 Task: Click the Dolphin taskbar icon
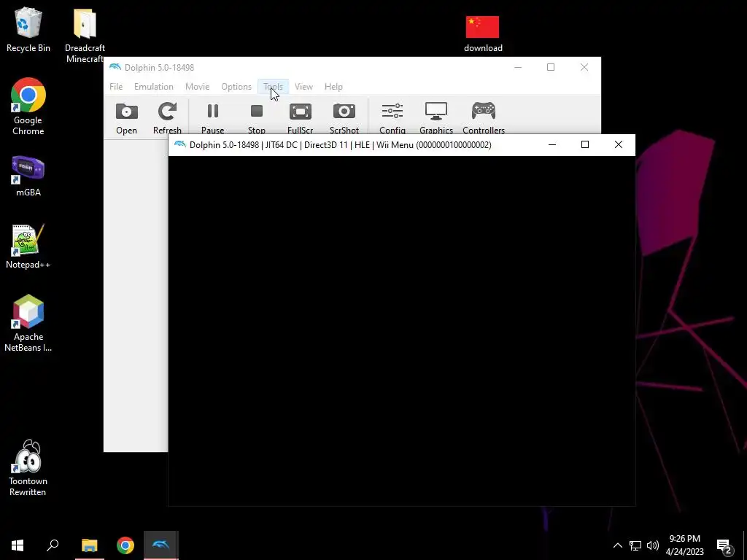click(x=161, y=545)
